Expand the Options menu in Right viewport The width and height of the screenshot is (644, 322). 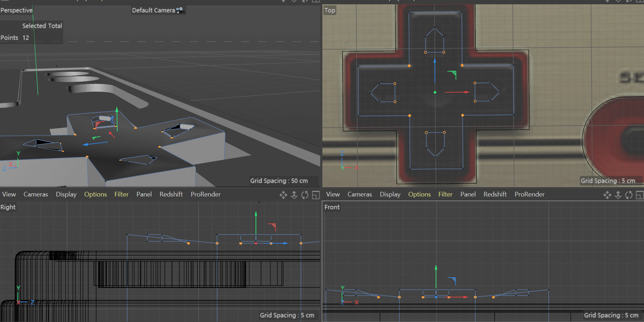click(95, 194)
